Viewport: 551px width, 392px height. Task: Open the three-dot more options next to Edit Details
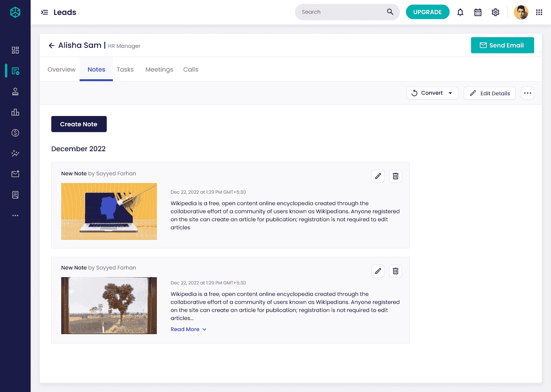pos(528,93)
